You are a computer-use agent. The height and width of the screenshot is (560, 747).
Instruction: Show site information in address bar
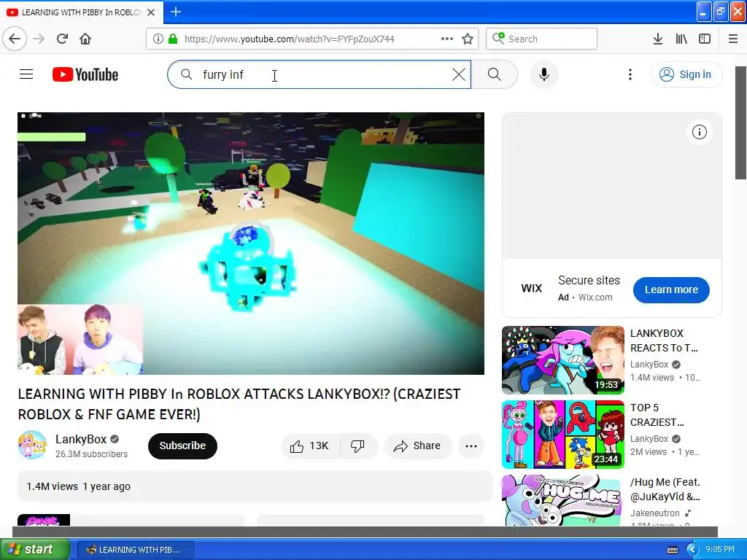coord(158,39)
